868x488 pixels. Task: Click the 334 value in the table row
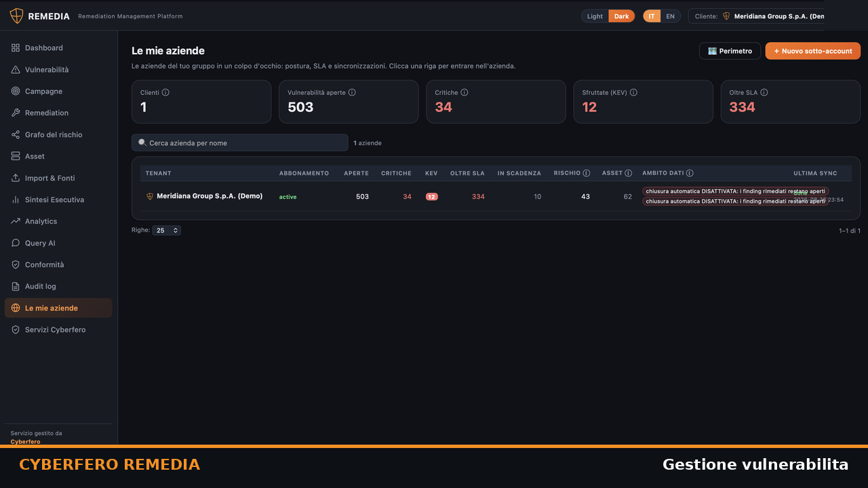pos(478,197)
